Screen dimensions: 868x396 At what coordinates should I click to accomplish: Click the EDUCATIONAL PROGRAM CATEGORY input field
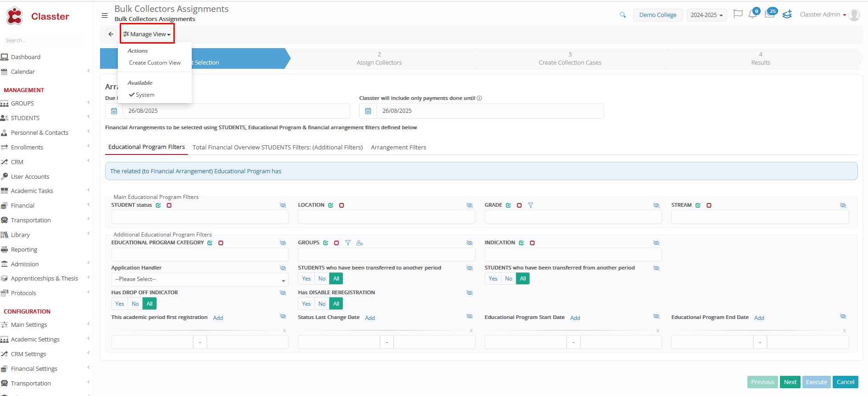[200, 255]
